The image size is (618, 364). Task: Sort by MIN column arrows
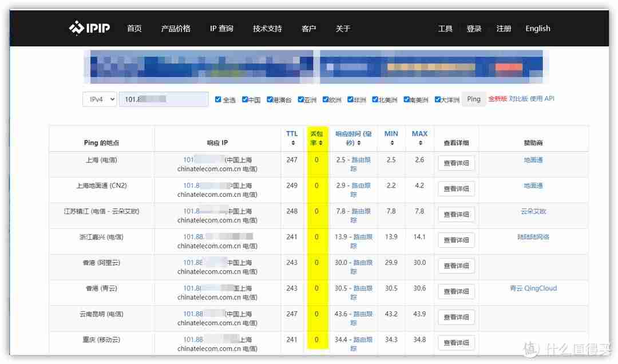click(x=392, y=143)
